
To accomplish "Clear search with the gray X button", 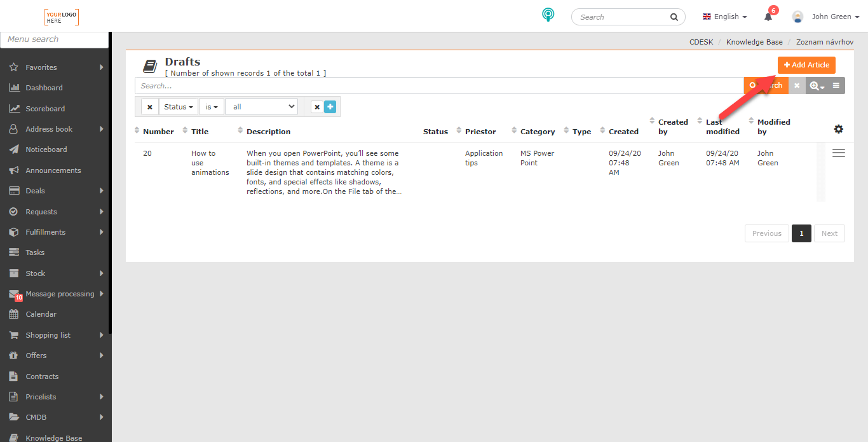I will pyautogui.click(x=797, y=86).
